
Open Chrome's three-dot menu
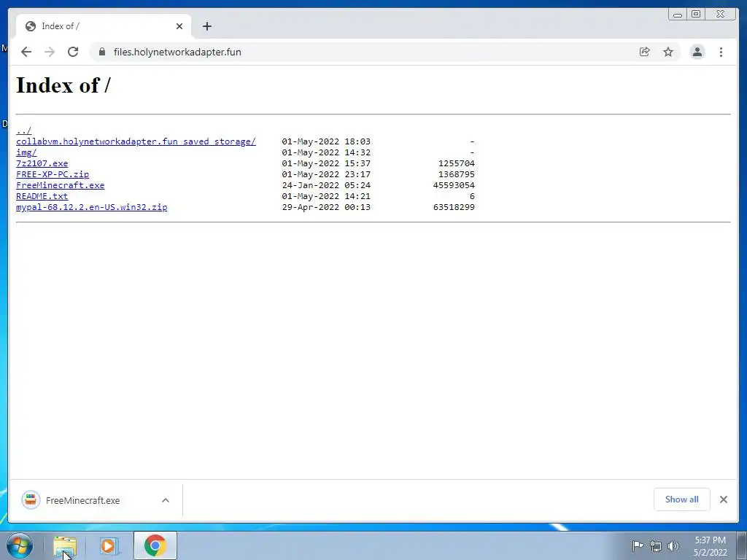(x=721, y=52)
